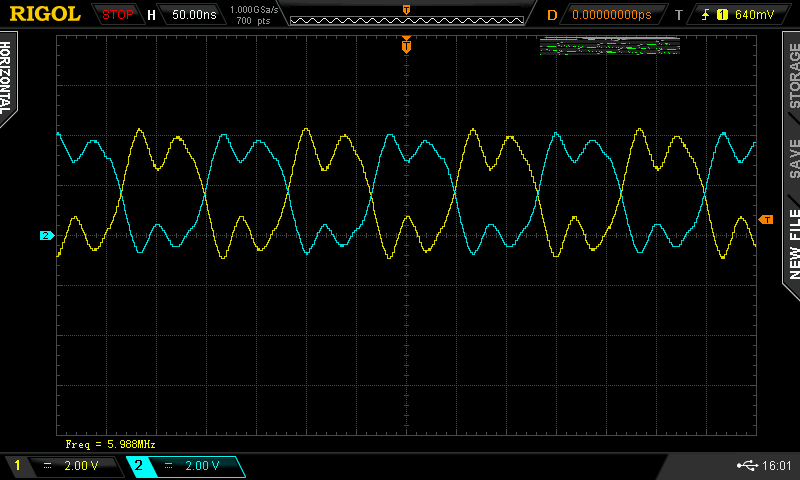Click the orange trigger level arrow on the right edge
The image size is (800, 480).
766,219
